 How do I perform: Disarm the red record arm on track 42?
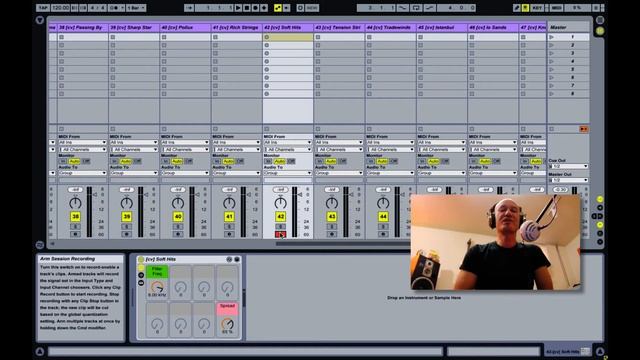point(280,234)
